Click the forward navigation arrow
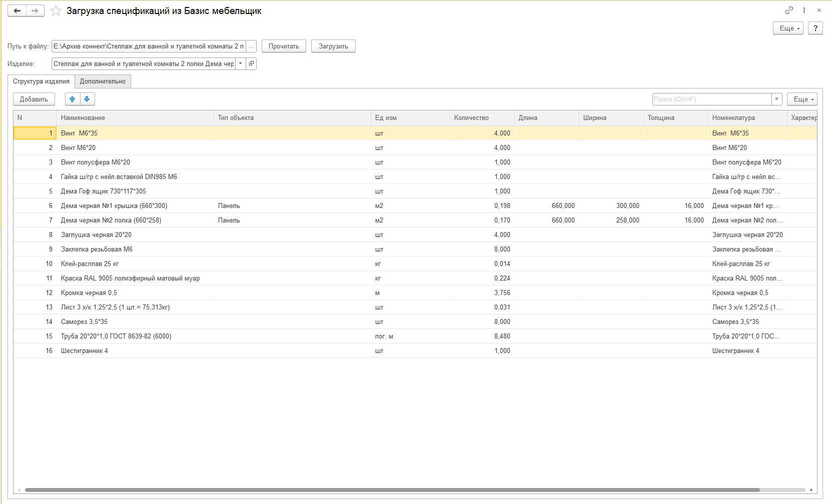Viewport: 832px width, 504px height. [x=35, y=10]
